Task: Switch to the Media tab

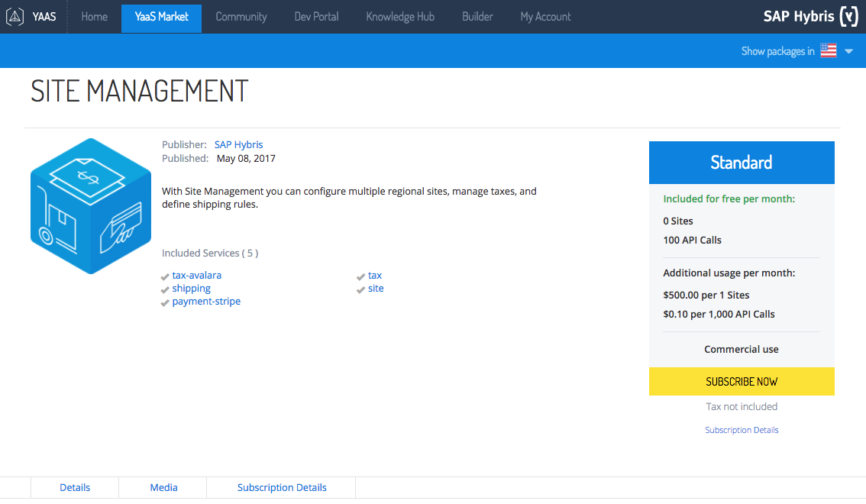Action: click(163, 487)
